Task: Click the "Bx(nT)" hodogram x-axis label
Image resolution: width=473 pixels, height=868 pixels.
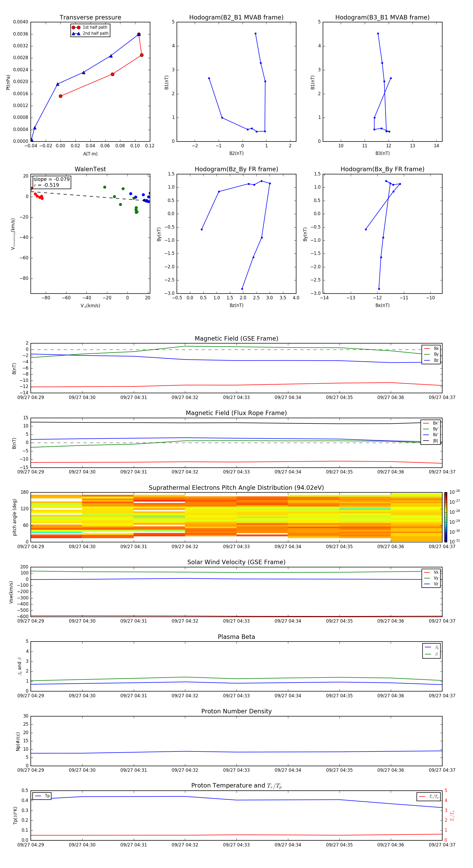Action: pyautogui.click(x=382, y=306)
